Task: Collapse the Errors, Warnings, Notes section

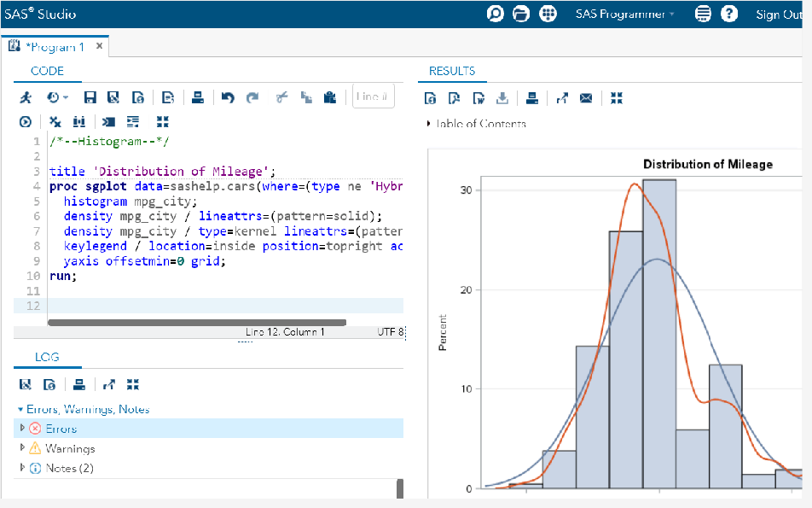Action: pos(20,409)
